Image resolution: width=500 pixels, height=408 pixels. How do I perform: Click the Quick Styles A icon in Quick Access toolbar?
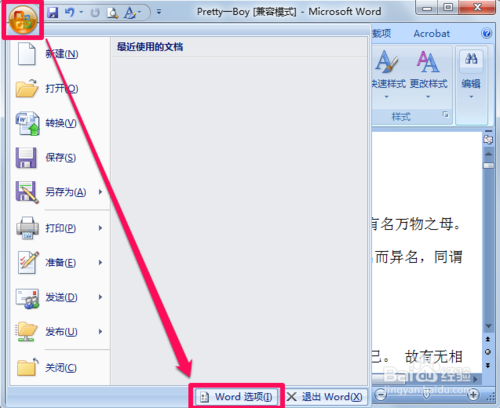pyautogui.click(x=129, y=13)
